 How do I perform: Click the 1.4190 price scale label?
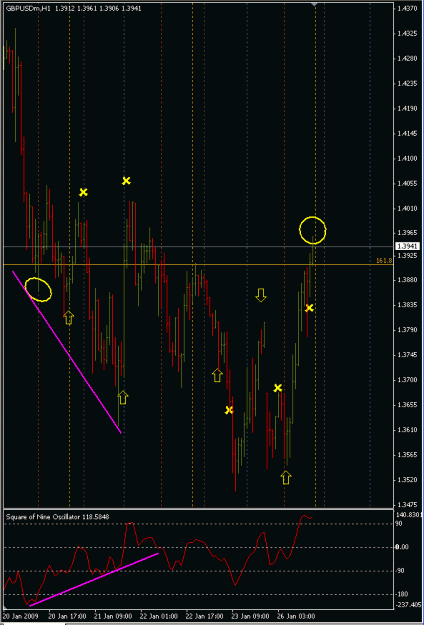(406, 108)
